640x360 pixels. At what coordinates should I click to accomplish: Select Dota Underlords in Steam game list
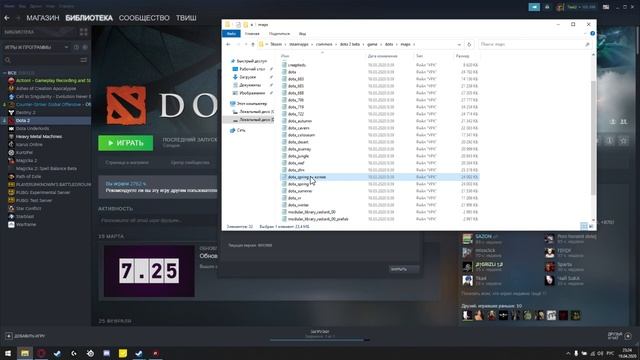[x=32, y=129]
